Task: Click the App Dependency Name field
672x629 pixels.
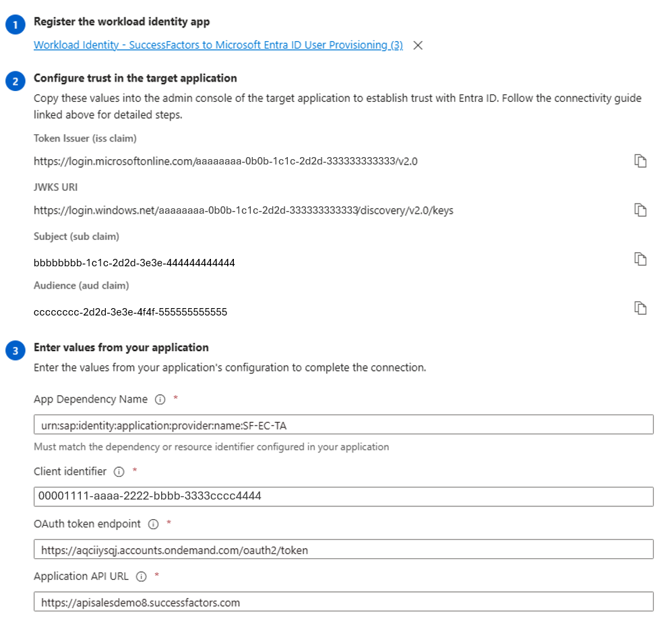Action: (344, 425)
